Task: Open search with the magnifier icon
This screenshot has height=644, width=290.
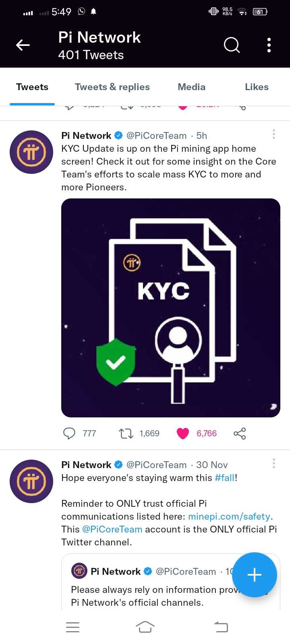Action: point(232,45)
